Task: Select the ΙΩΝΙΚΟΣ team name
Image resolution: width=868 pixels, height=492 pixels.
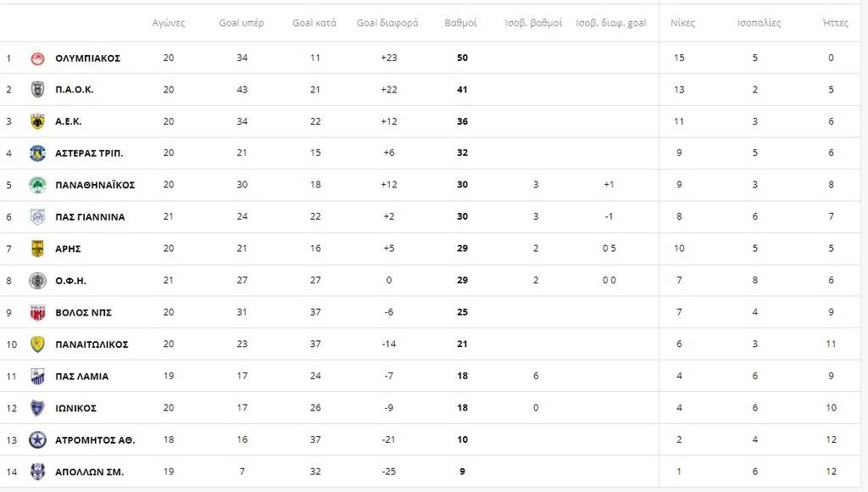Action: 75,408
